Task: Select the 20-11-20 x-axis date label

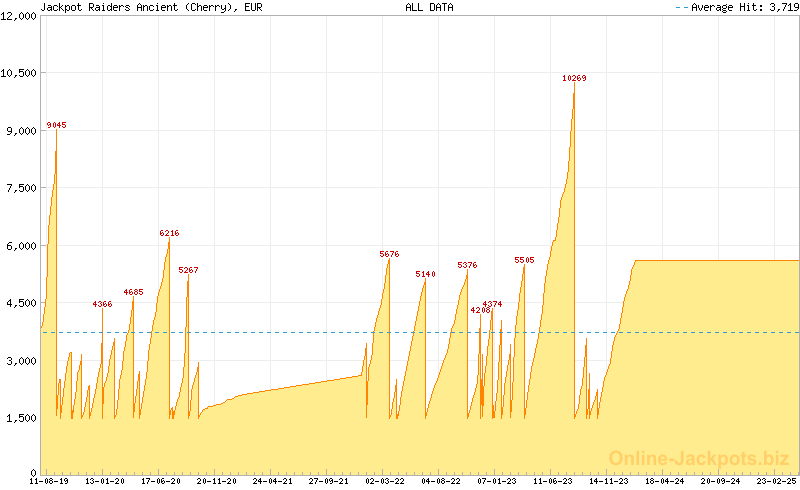Action: tap(216, 481)
